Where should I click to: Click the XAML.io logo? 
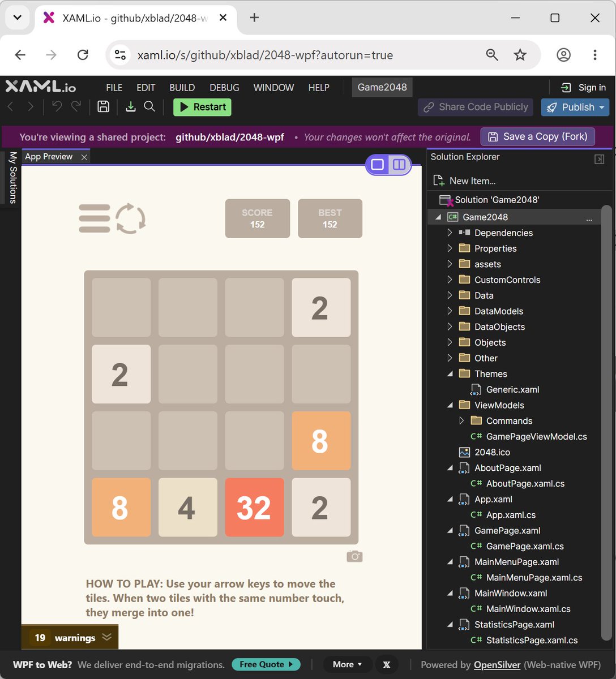point(40,87)
